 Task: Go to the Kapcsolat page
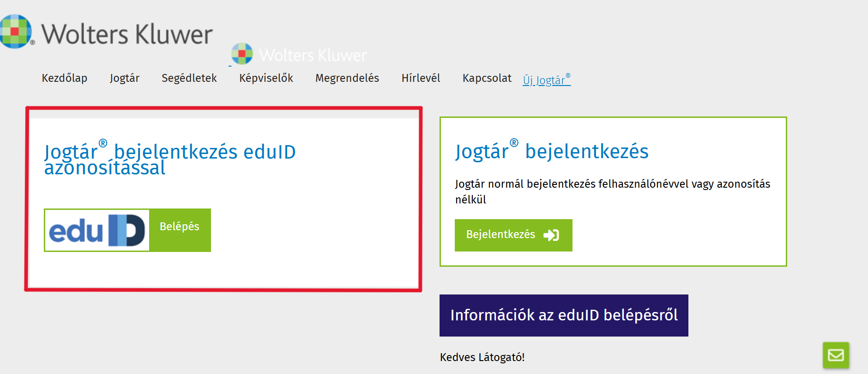click(487, 78)
